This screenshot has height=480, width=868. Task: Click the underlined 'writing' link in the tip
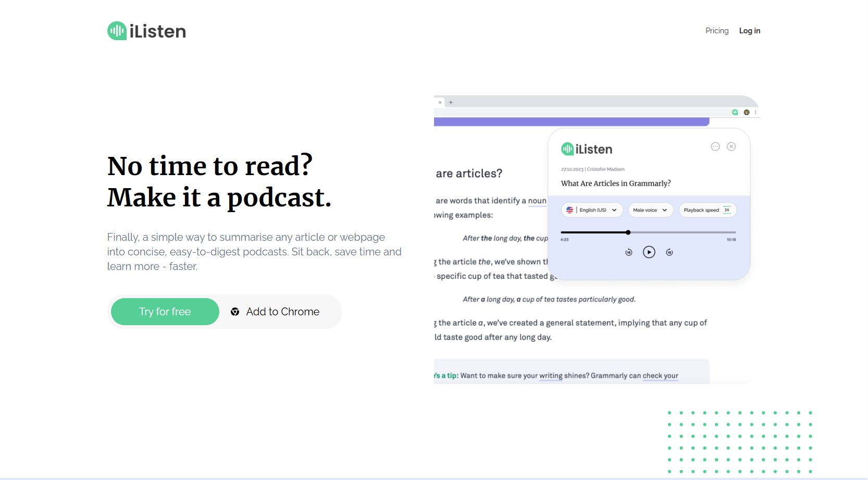pos(551,376)
